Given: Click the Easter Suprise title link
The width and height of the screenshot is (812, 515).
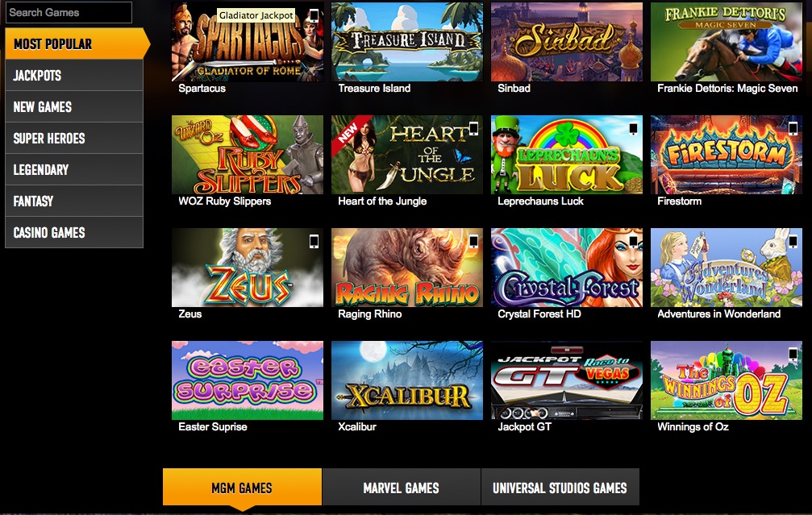Looking at the screenshot, I should coord(212,427).
